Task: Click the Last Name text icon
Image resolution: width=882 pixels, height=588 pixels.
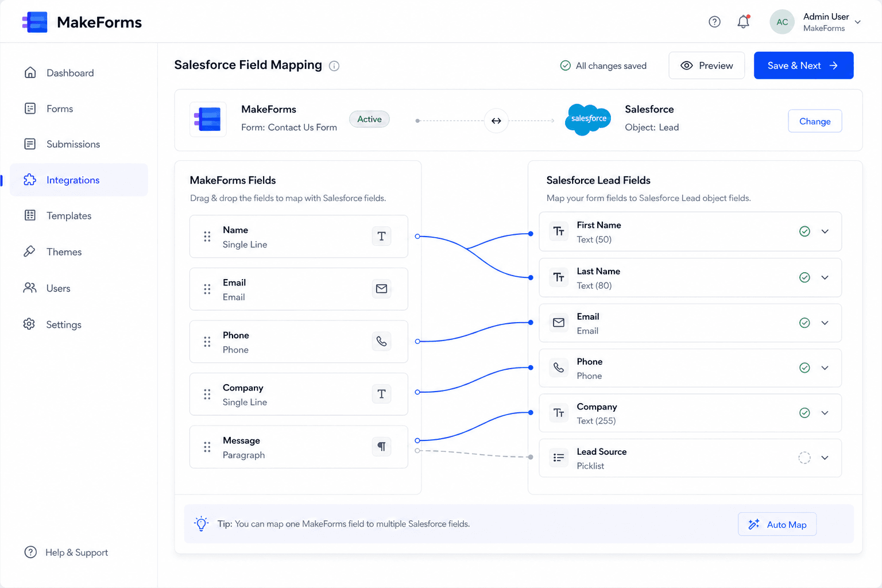Action: pyautogui.click(x=559, y=277)
